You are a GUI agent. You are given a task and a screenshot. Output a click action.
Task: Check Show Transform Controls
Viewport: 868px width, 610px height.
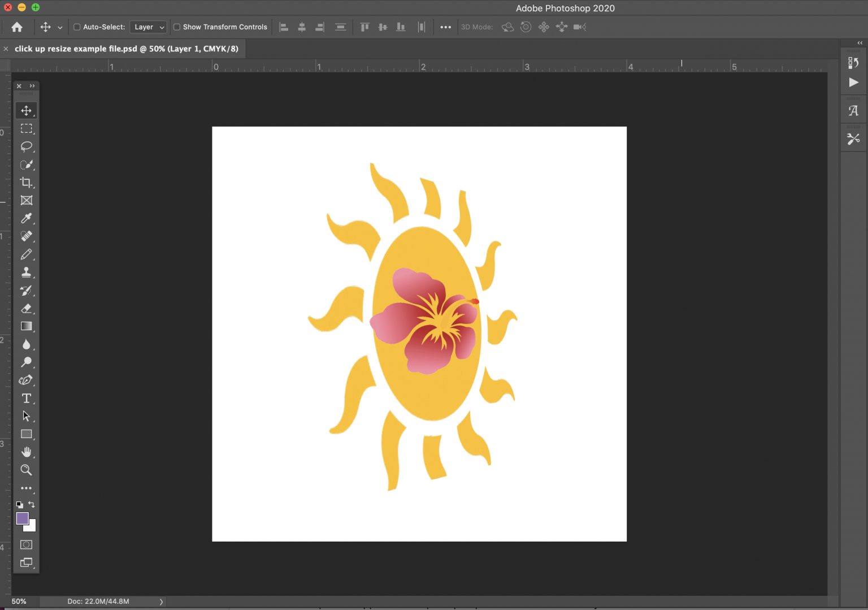[x=177, y=27]
